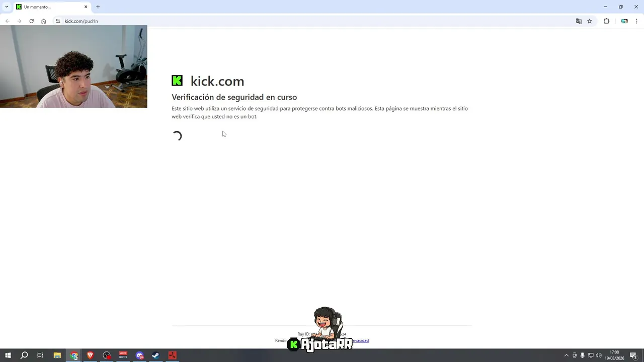Expand the tab search dropdown
The height and width of the screenshot is (362, 644).
[x=7, y=7]
